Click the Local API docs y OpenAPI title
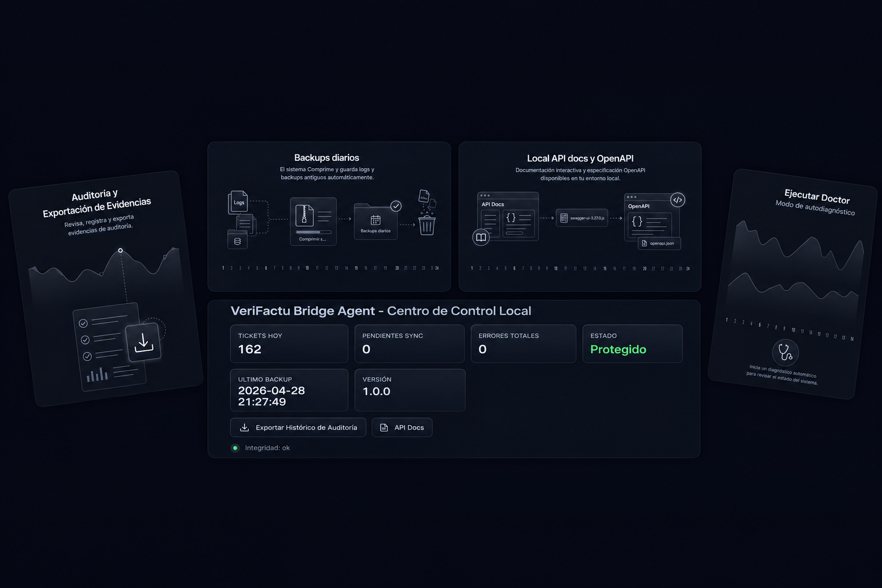The width and height of the screenshot is (882, 588). (580, 158)
